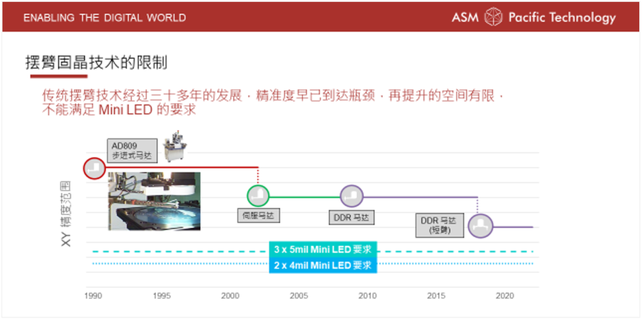Select the red circle marker at 1990

(x=94, y=168)
